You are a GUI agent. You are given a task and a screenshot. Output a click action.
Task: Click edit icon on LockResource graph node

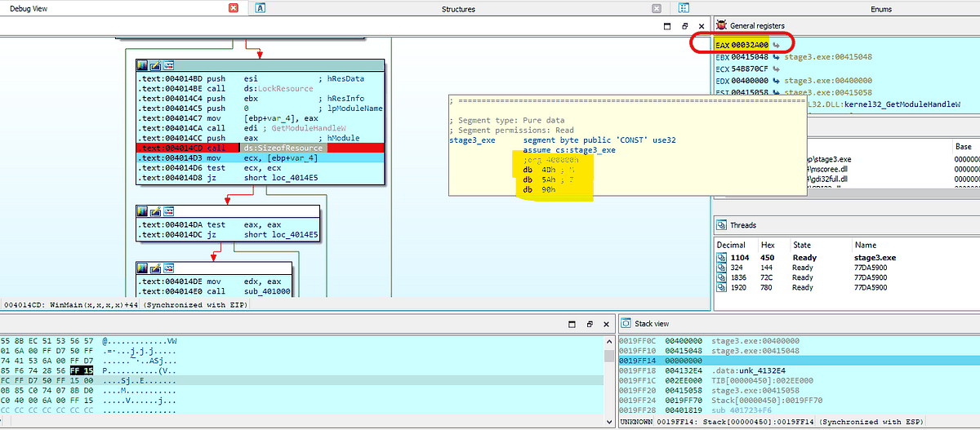pos(155,64)
